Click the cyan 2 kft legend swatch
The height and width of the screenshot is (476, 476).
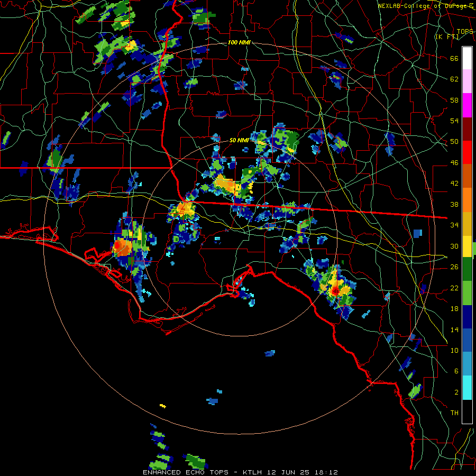pos(467,388)
